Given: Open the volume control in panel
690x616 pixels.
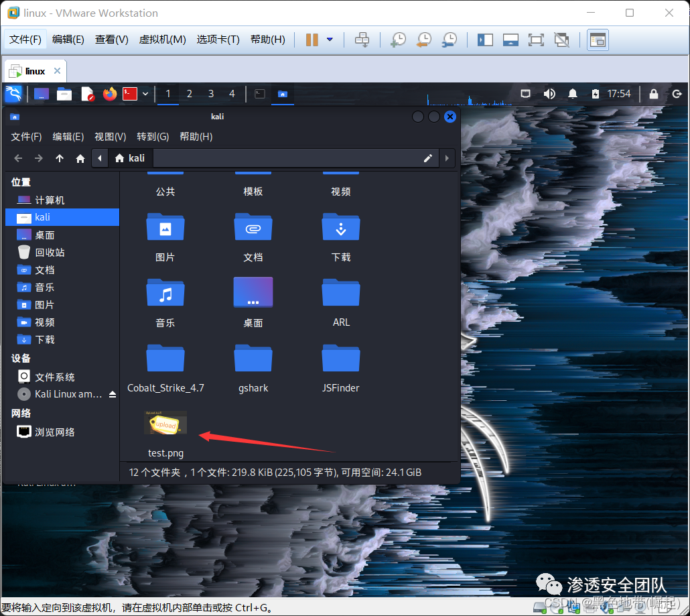Looking at the screenshot, I should click(x=549, y=94).
